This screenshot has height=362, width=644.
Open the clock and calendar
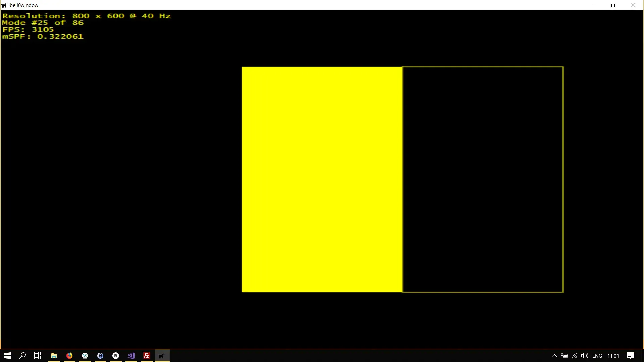pos(613,356)
